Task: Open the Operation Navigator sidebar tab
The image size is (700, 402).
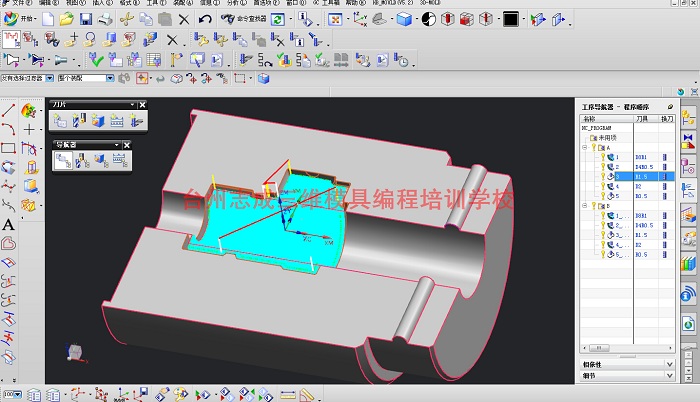Action: pos(688,191)
